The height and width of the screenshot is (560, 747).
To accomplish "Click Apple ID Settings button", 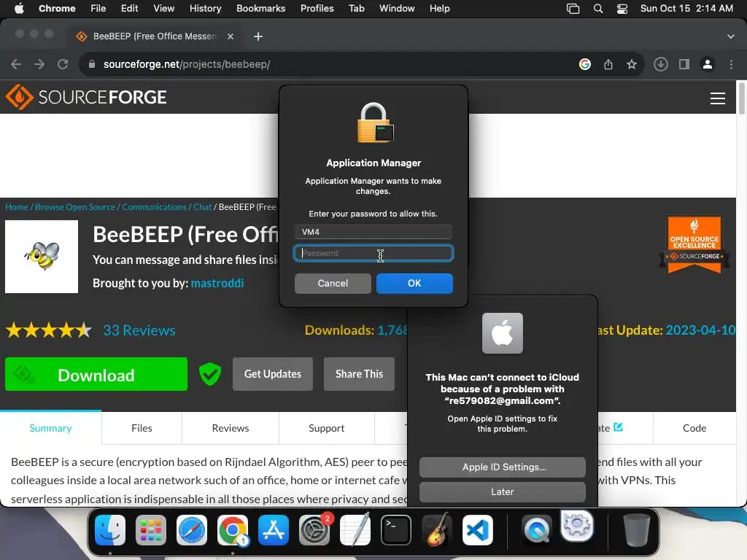I will click(x=503, y=467).
